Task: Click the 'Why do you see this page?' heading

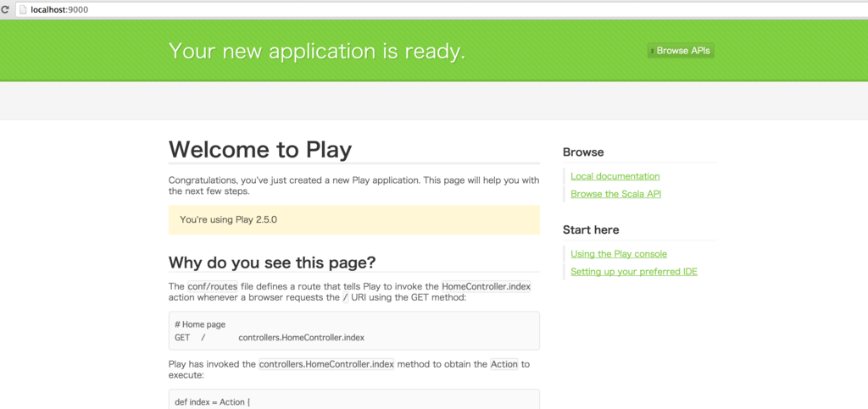Action: (272, 263)
